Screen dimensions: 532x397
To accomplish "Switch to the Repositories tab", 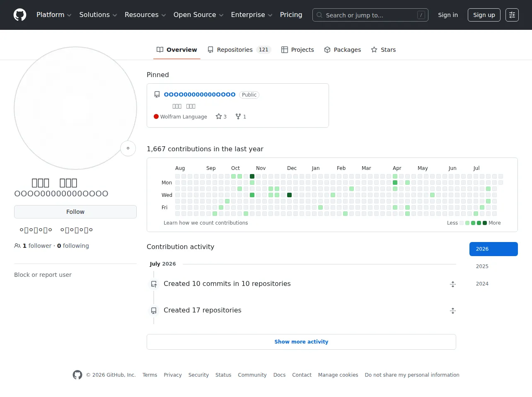I will click(239, 50).
